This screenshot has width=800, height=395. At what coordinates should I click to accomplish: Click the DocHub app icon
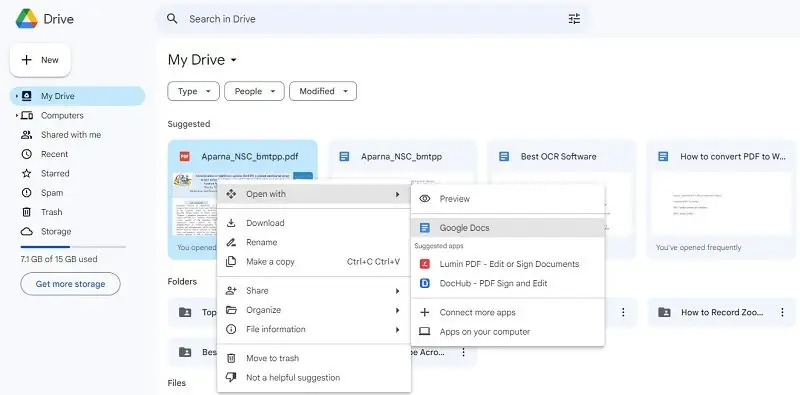[424, 283]
